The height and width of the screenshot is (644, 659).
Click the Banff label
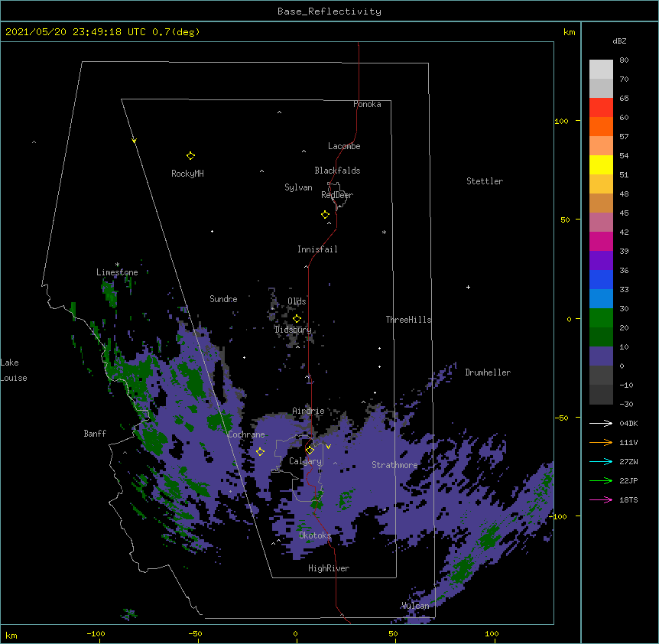coord(95,434)
